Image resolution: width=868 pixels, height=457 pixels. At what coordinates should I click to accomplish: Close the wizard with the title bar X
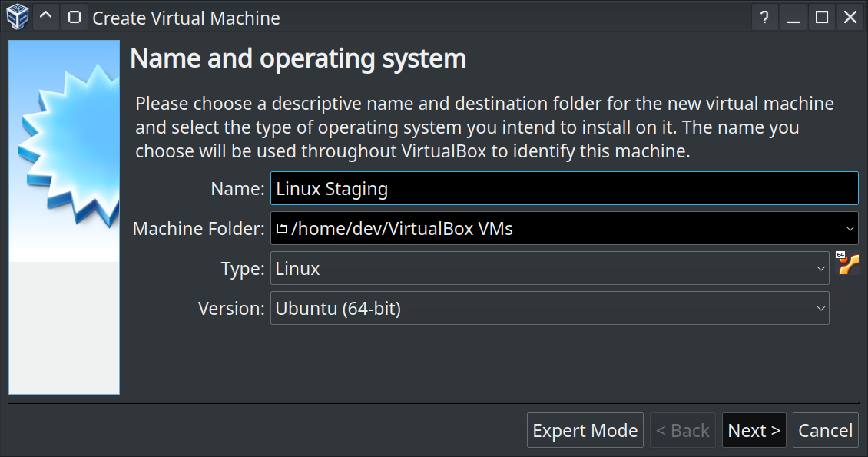[x=850, y=18]
